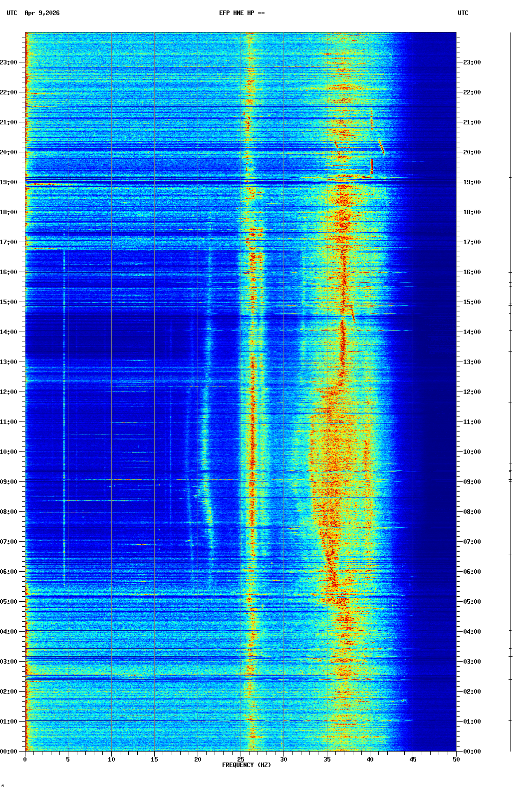Screen dimensions: 532x791
Task: Click the 14:00 label on right axis
Action: [x=472, y=332]
